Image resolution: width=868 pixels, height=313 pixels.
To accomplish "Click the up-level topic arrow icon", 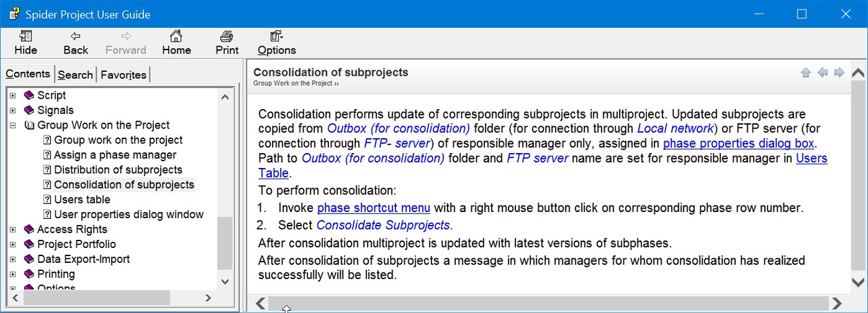I will (806, 72).
